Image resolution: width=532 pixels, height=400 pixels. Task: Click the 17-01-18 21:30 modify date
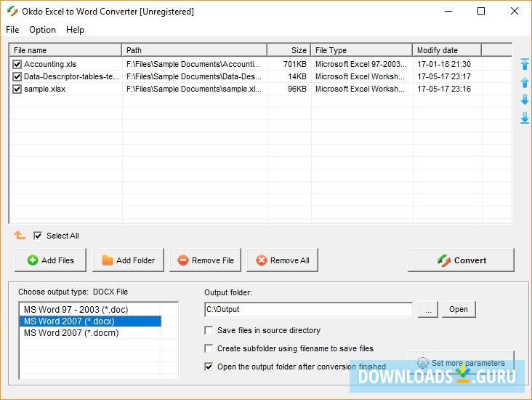pyautogui.click(x=444, y=64)
